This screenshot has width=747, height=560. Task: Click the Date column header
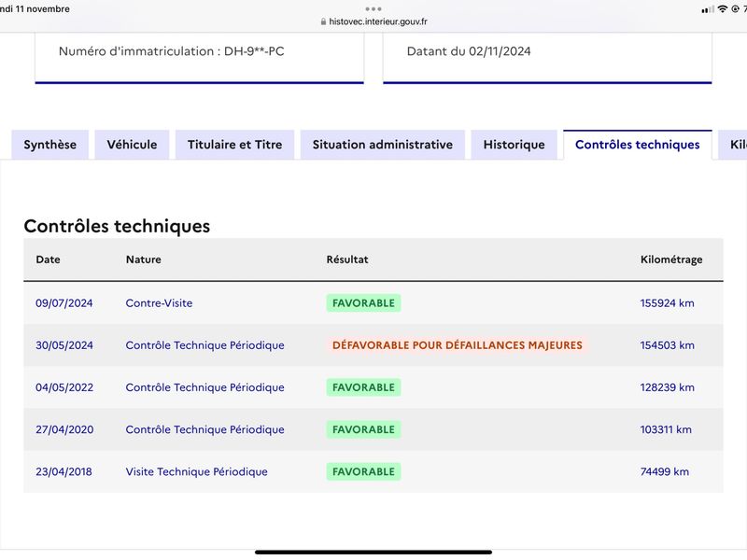point(49,259)
